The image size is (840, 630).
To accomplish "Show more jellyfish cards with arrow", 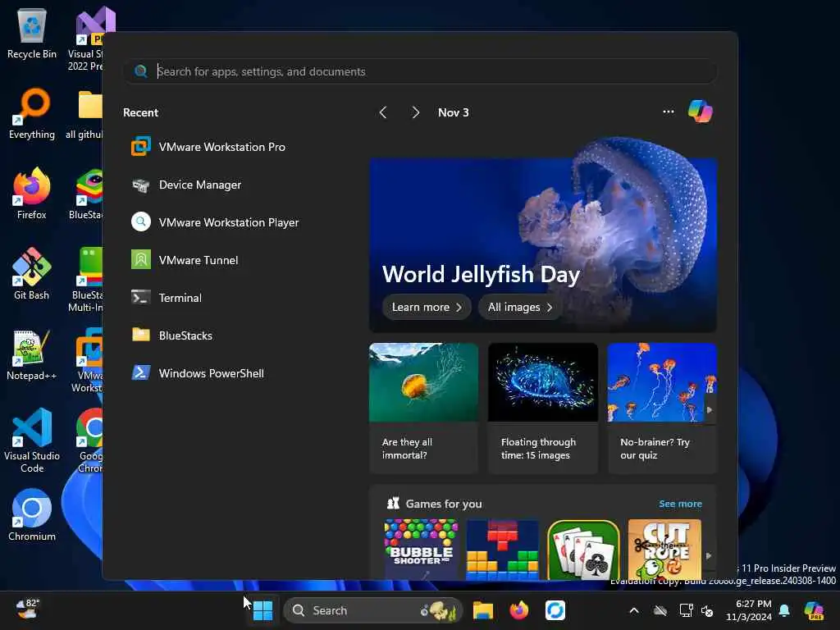I will pos(710,410).
